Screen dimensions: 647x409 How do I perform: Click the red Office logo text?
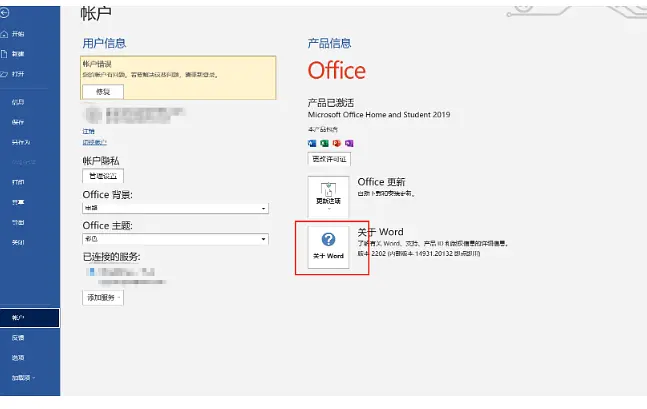point(337,71)
